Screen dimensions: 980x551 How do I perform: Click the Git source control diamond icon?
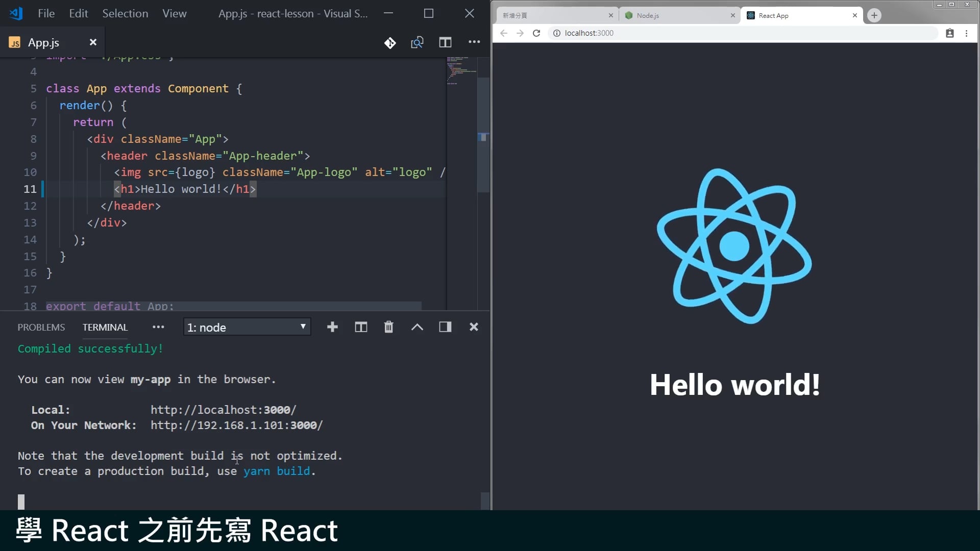pyautogui.click(x=390, y=43)
